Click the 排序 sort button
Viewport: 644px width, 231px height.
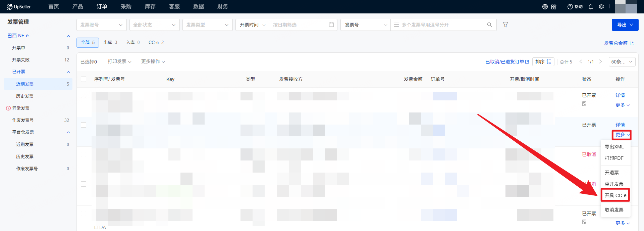pyautogui.click(x=543, y=62)
